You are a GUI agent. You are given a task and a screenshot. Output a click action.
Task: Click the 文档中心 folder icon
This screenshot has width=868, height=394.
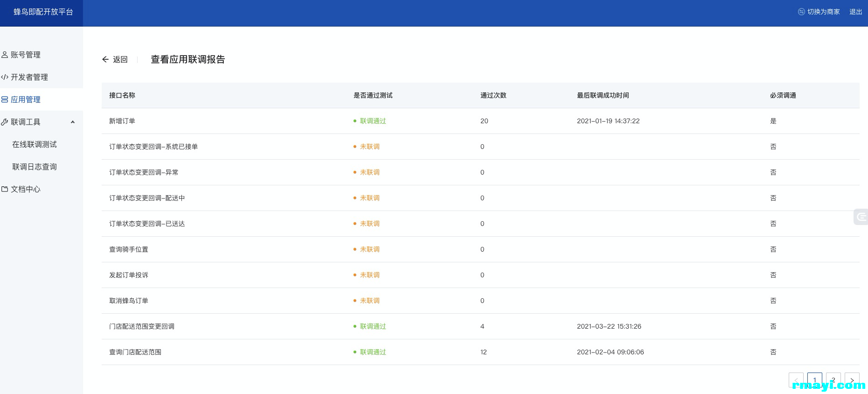click(x=5, y=189)
